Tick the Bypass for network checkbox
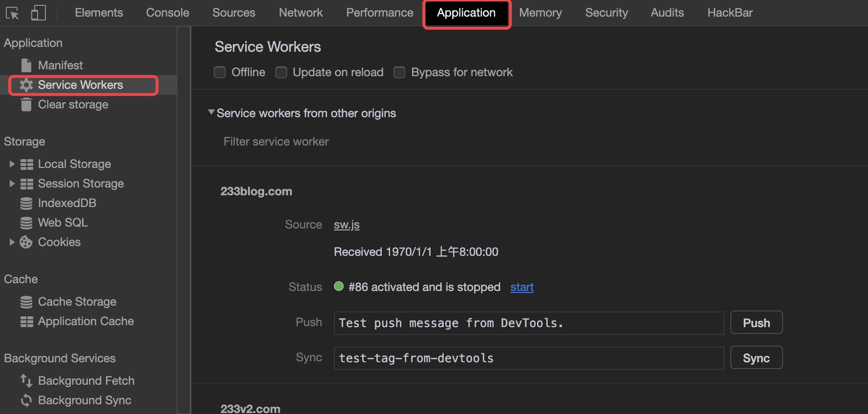This screenshot has height=414, width=868. click(399, 72)
